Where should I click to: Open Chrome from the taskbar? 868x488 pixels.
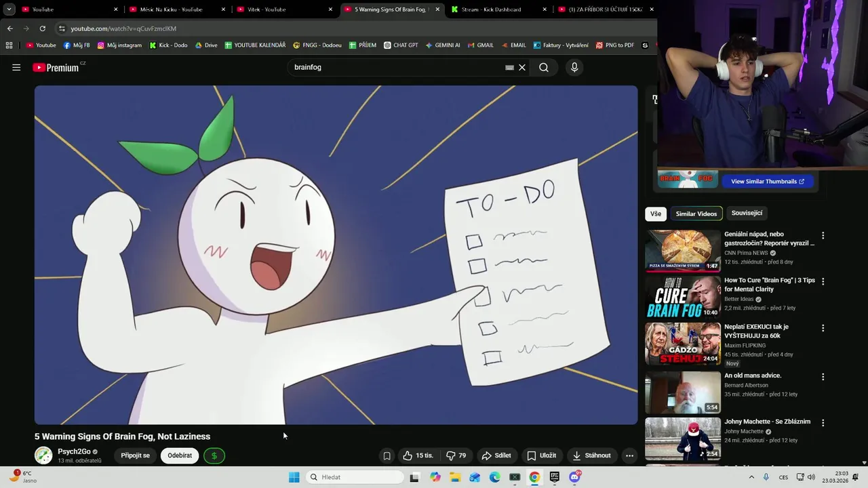click(534, 477)
